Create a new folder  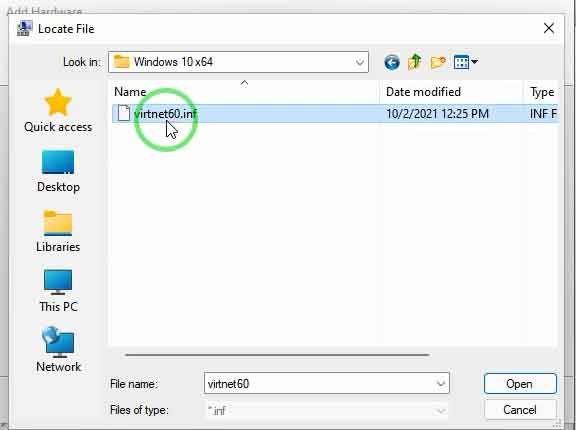click(x=438, y=62)
